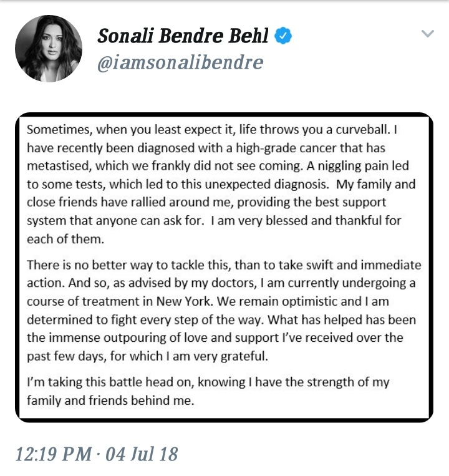Click the 12:19 PM timestamp

pyautogui.click(x=54, y=454)
